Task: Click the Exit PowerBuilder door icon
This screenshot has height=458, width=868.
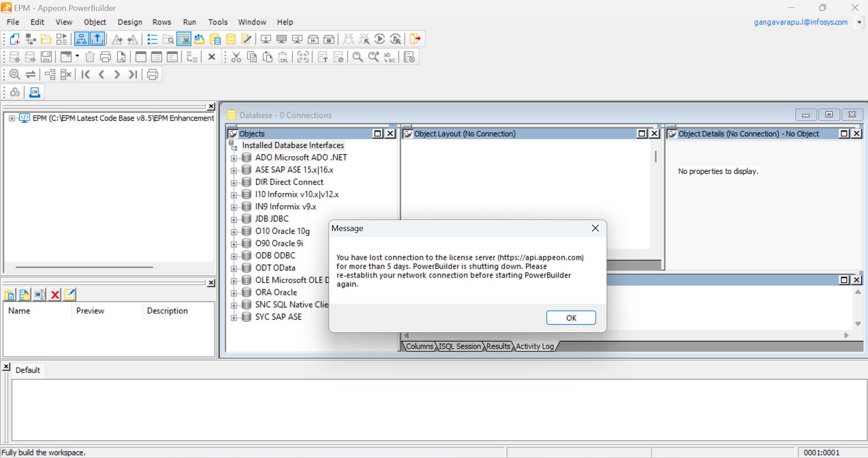Action: coord(415,39)
